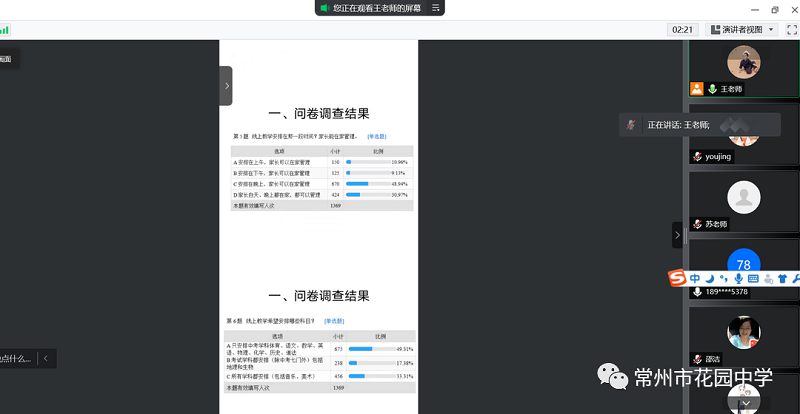Image resolution: width=800 pixels, height=414 pixels.
Task: Click 王老师's green microphone icon
Action: (712, 89)
